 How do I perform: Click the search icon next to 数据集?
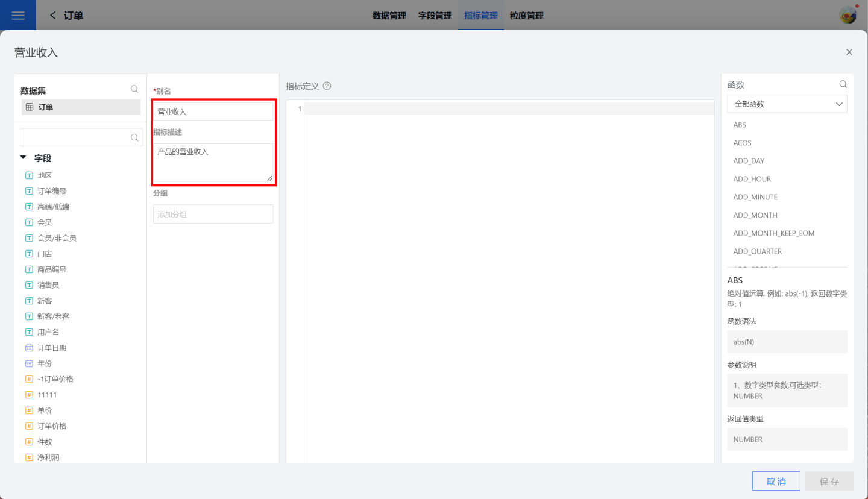pyautogui.click(x=134, y=89)
